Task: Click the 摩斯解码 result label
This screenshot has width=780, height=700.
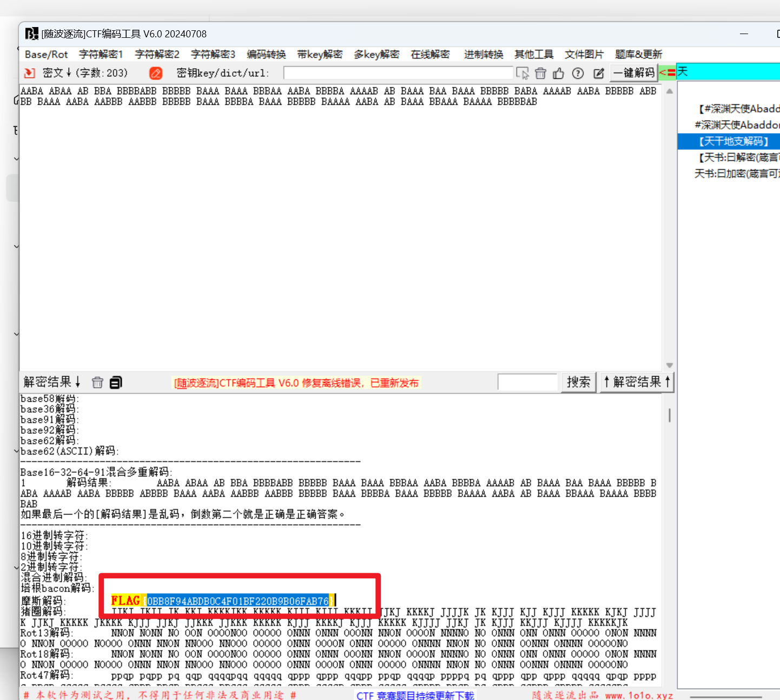Action: click(x=43, y=601)
